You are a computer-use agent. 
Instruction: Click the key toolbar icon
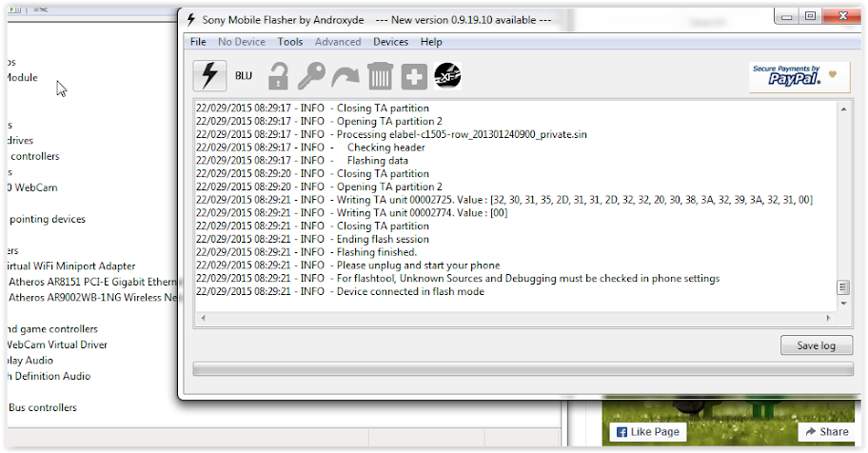(311, 76)
